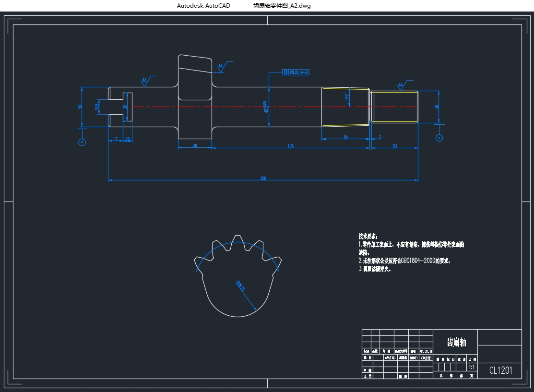
Task: Select the datum A circle marker
Action: pos(82,142)
